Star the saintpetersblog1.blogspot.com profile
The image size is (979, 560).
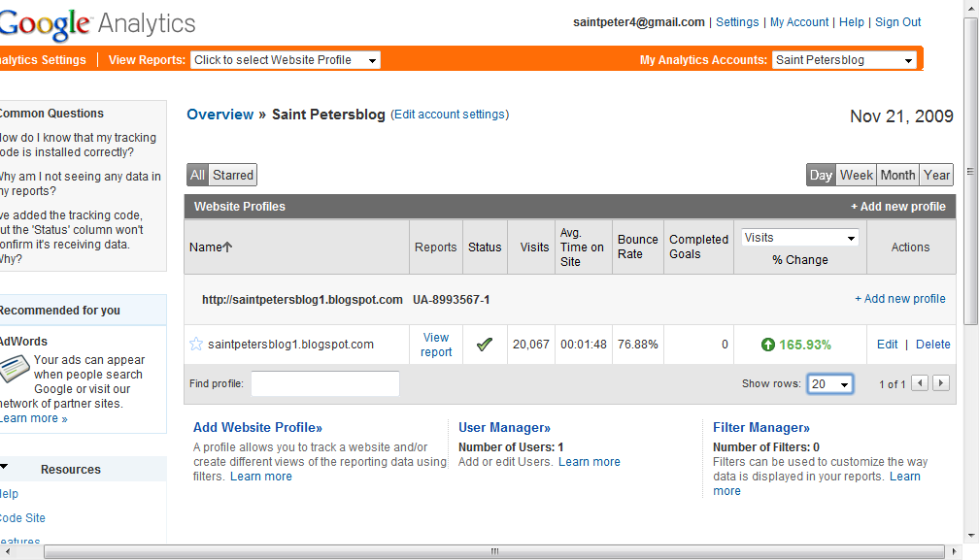196,345
